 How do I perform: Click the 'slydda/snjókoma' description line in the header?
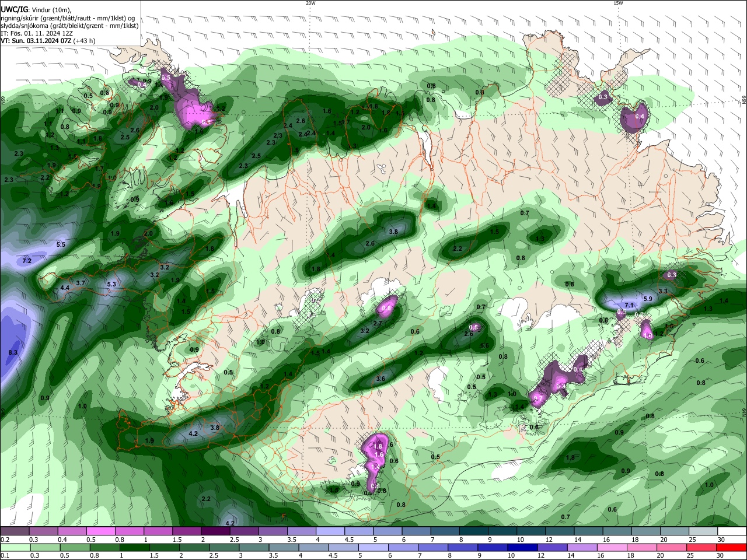click(69, 26)
